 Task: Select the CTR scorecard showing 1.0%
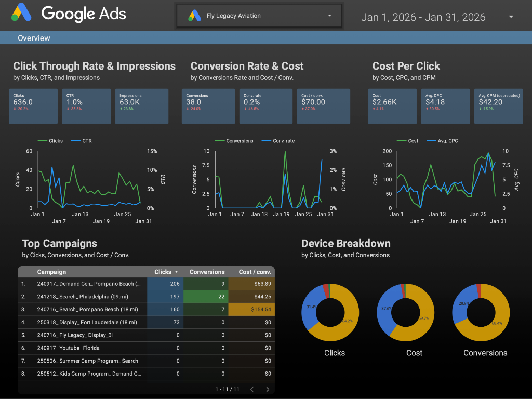point(86,106)
